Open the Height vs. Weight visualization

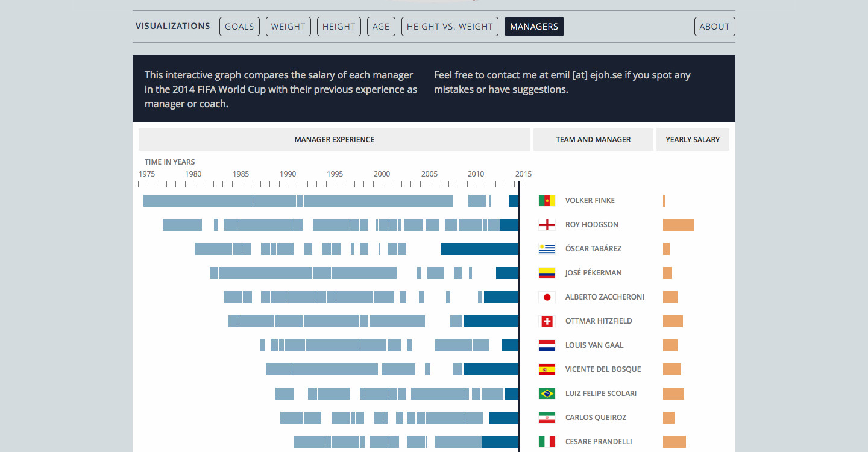click(450, 27)
